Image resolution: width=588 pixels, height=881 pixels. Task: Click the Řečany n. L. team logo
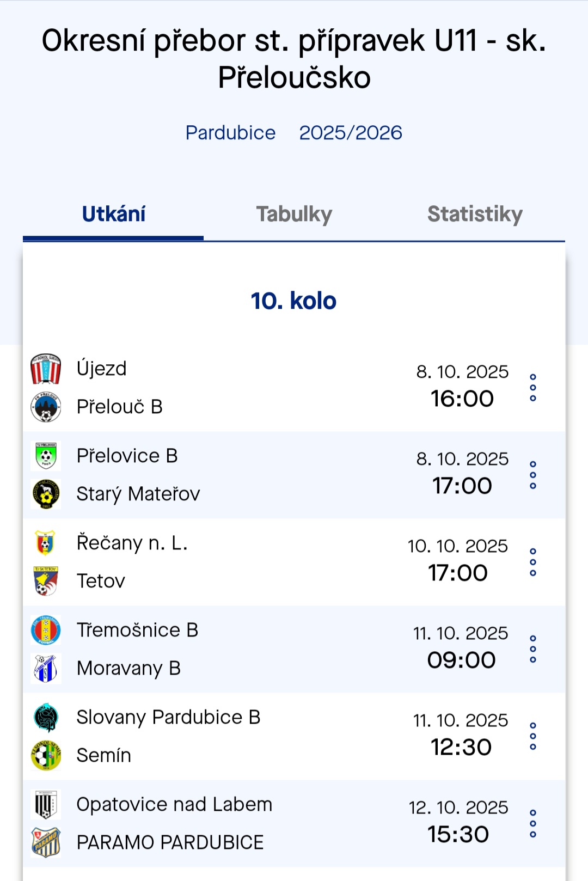pos(46,543)
